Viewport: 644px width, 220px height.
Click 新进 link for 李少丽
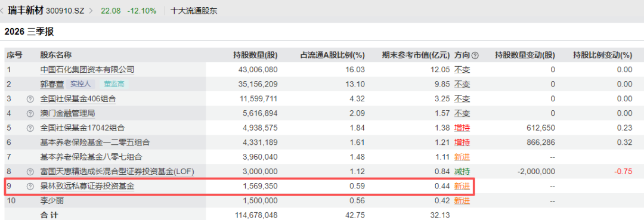[x=462, y=201]
